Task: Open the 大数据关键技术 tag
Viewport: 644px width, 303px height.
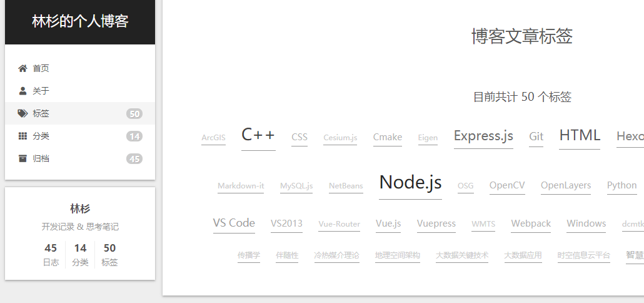Action: [462, 255]
